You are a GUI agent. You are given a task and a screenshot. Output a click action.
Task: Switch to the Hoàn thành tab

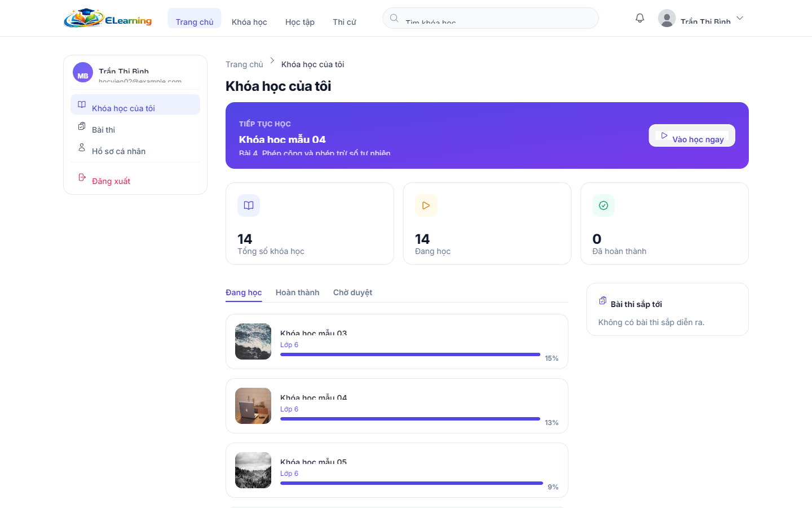tap(297, 292)
